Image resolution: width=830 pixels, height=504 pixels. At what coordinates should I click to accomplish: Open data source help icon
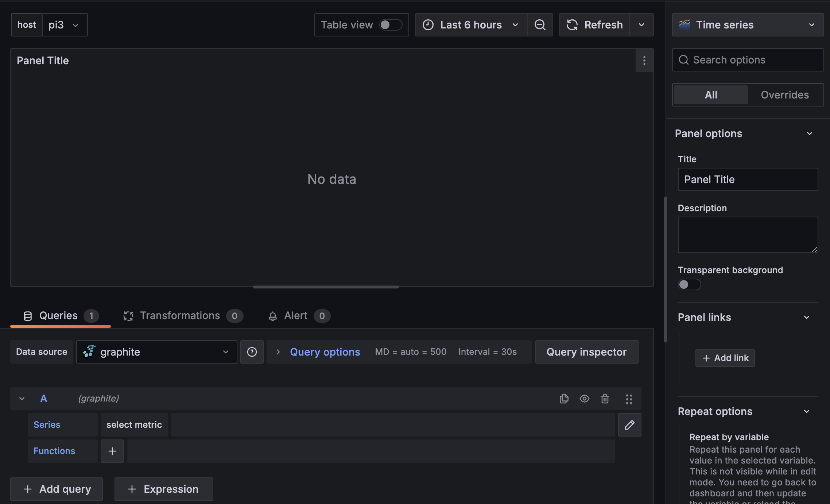[x=252, y=352]
